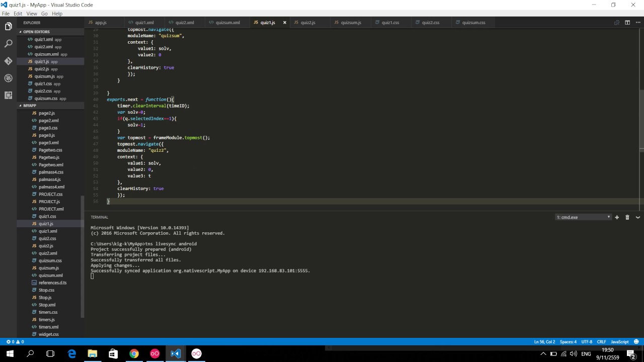Change language mode from JavaScript
The height and width of the screenshot is (362, 644).
tap(619, 342)
